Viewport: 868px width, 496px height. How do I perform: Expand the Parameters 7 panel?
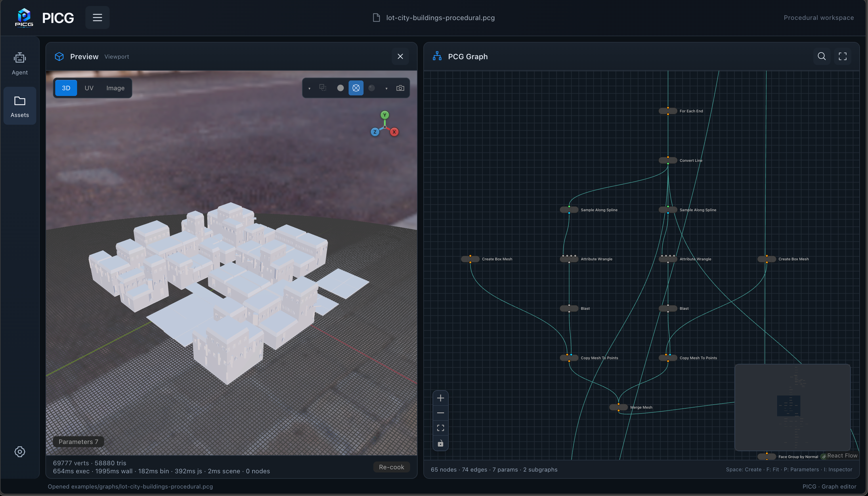click(79, 441)
